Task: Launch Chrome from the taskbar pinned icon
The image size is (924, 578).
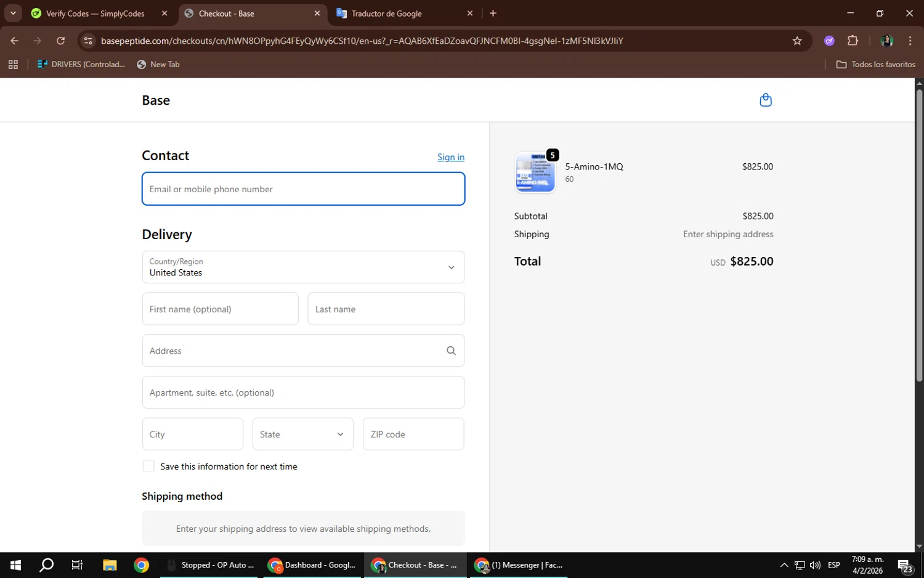Action: click(142, 565)
